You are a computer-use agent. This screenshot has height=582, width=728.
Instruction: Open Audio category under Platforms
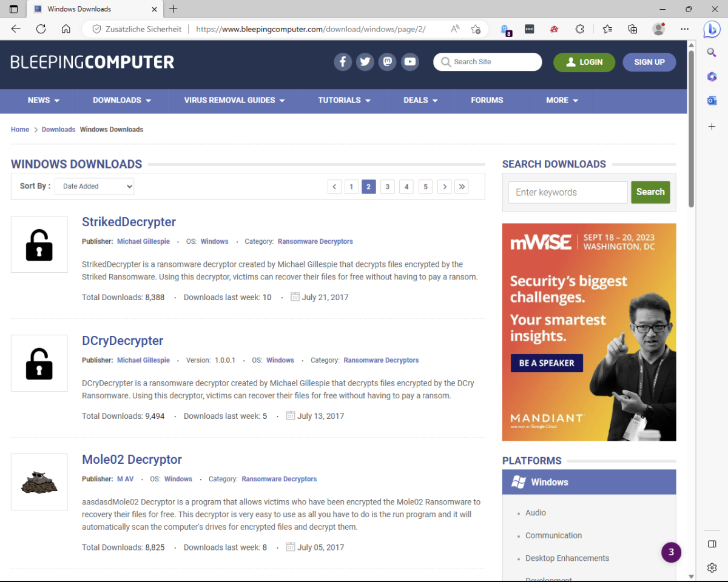click(536, 513)
